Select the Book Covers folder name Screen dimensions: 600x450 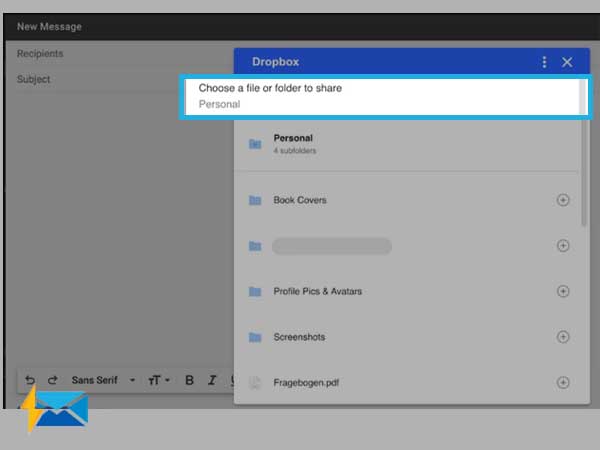(x=300, y=200)
